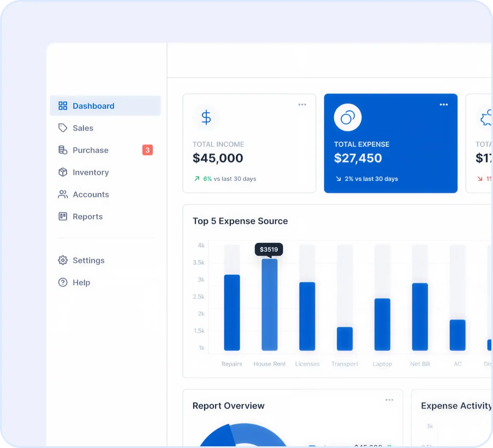This screenshot has height=448, width=493.
Task: Click the Laptop axis label
Action: [382, 364]
